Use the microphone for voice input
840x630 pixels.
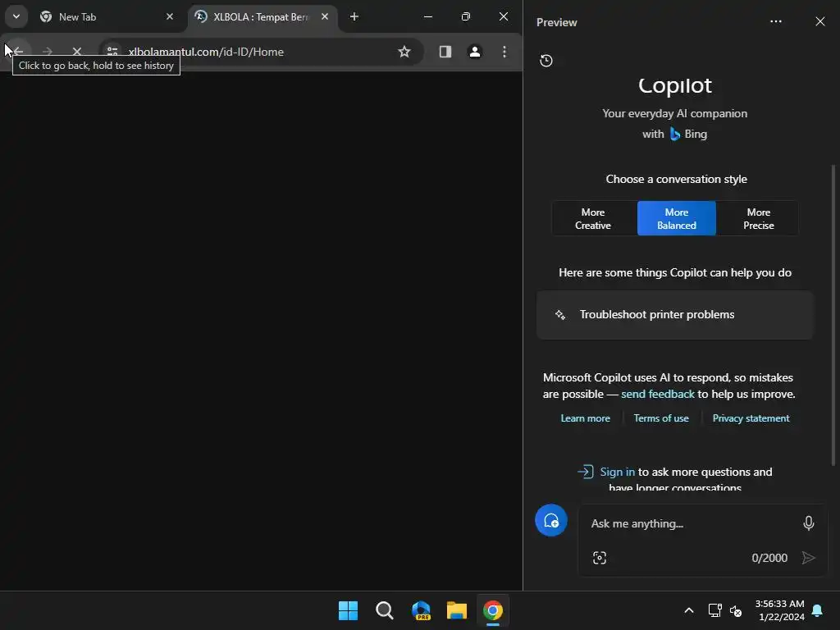click(x=808, y=523)
